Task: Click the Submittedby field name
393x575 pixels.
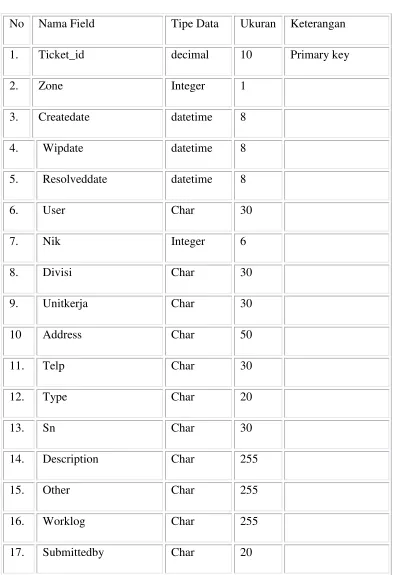Action: coord(73,552)
